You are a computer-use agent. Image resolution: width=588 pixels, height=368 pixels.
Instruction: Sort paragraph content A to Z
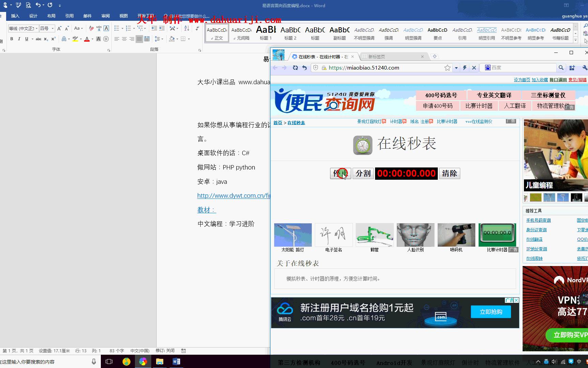[187, 28]
